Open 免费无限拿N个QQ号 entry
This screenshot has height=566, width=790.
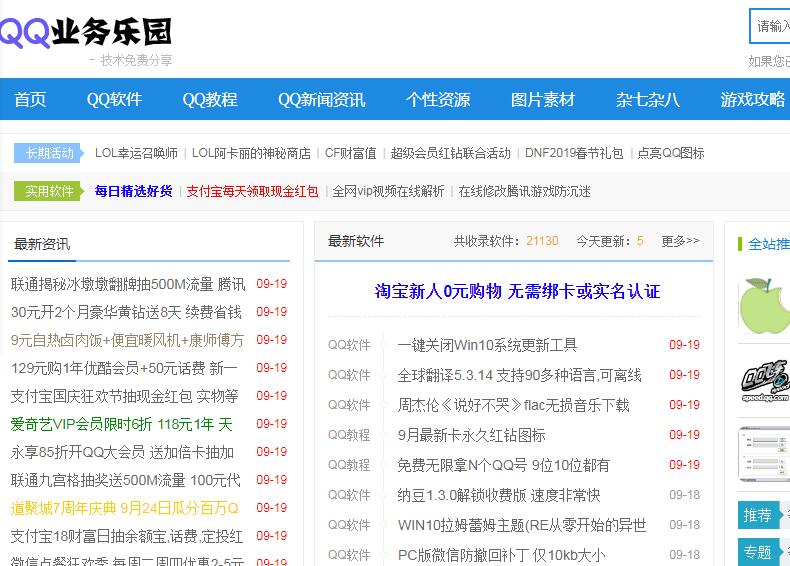coord(503,465)
